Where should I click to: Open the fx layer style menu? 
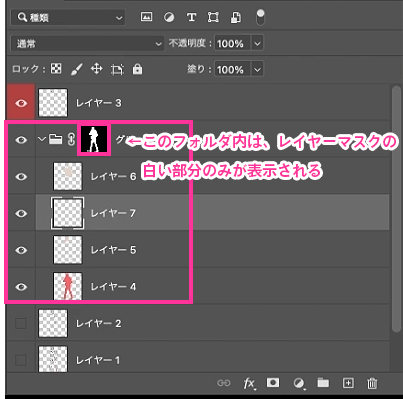249,384
